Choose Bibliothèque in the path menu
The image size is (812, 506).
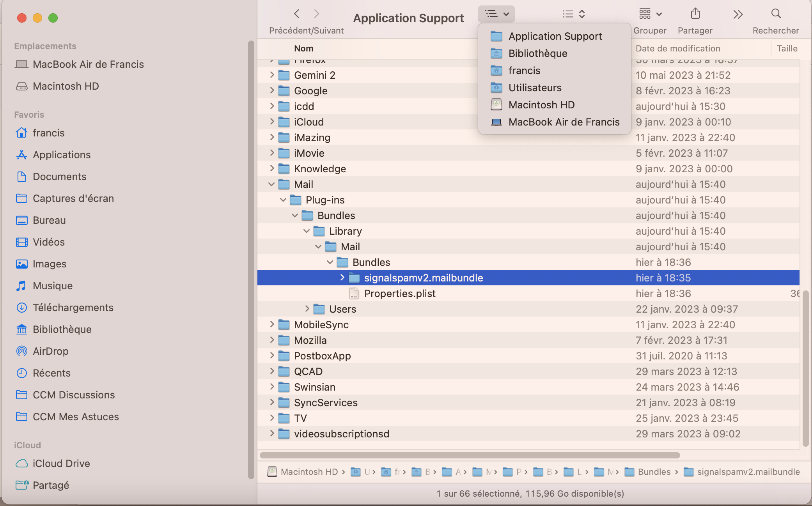[537, 53]
